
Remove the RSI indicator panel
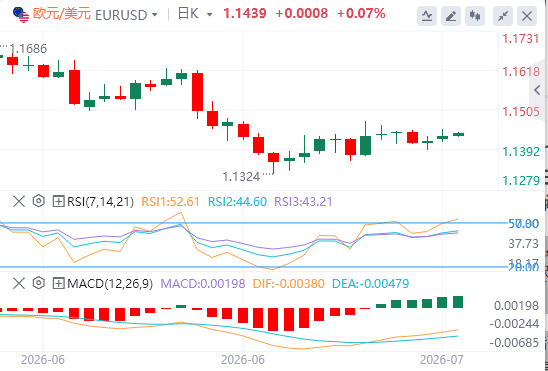[x=19, y=202]
